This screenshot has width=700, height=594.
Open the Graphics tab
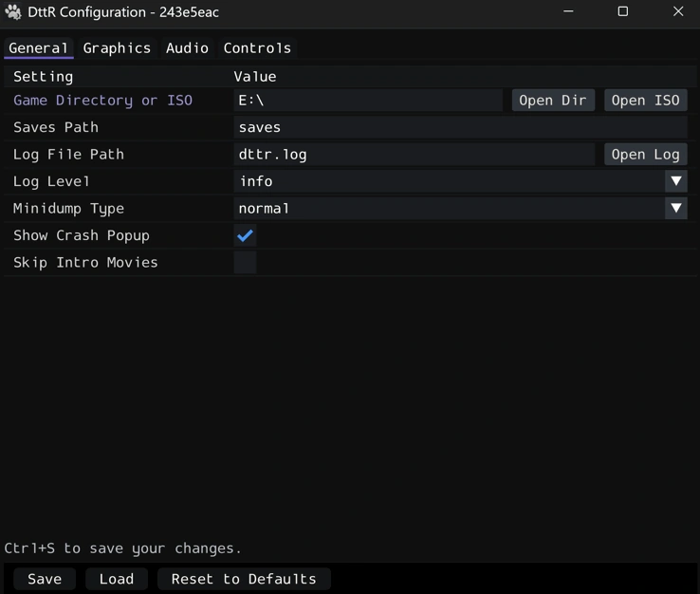pos(117,48)
